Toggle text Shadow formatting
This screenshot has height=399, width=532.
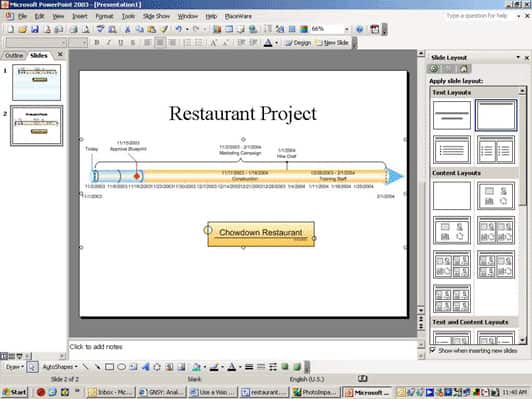pos(133,43)
